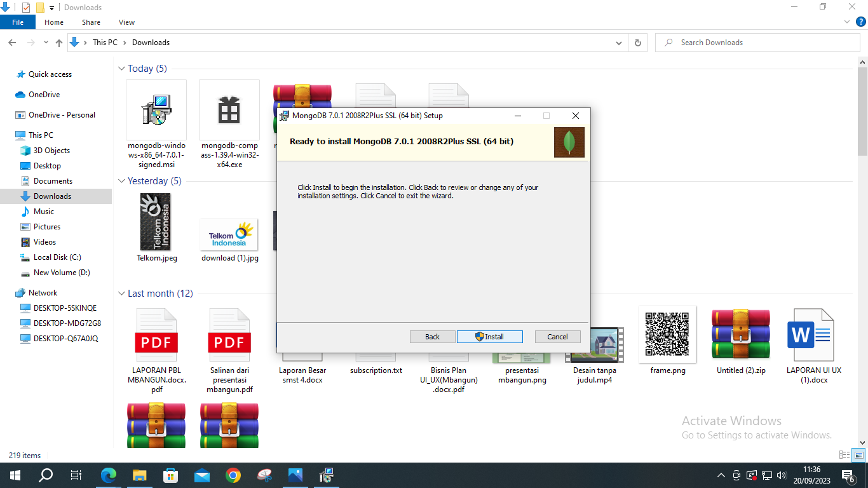Select the mongodb-compass-1.39.4-win32-x64.exe file icon

click(x=229, y=110)
